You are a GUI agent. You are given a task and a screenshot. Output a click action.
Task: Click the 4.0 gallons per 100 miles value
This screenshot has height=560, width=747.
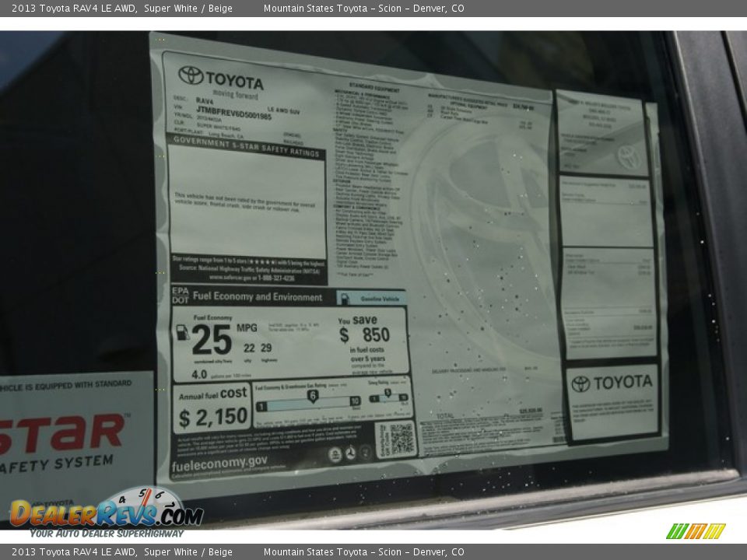click(x=199, y=375)
